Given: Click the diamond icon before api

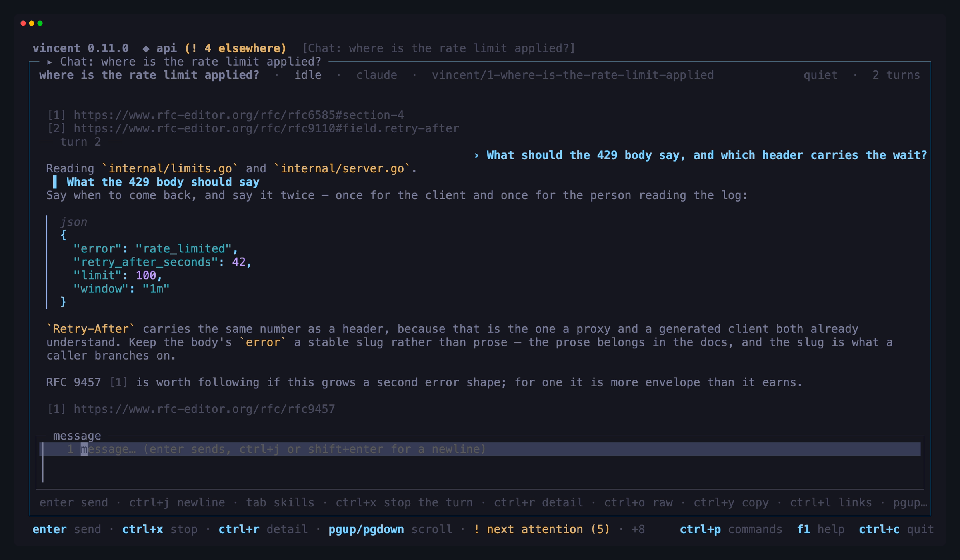Looking at the screenshot, I should click(146, 48).
